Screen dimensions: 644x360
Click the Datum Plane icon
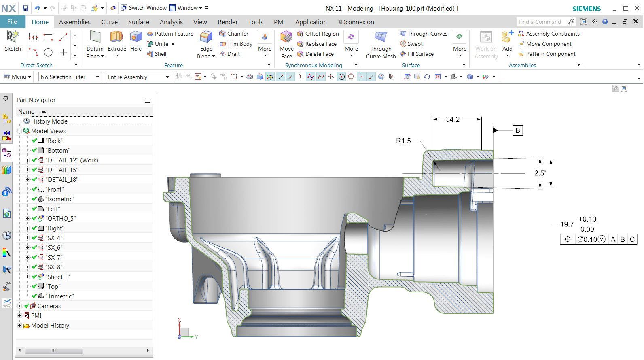[95, 37]
